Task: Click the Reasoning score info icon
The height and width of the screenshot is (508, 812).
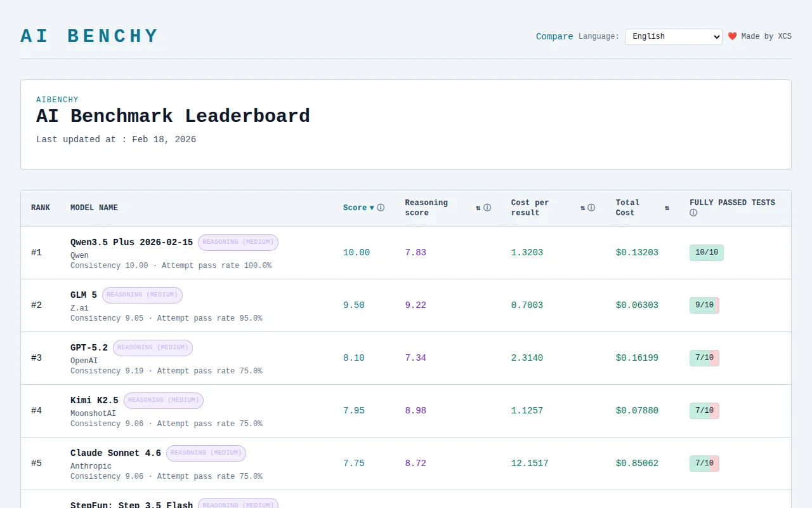Action: pyautogui.click(x=487, y=208)
